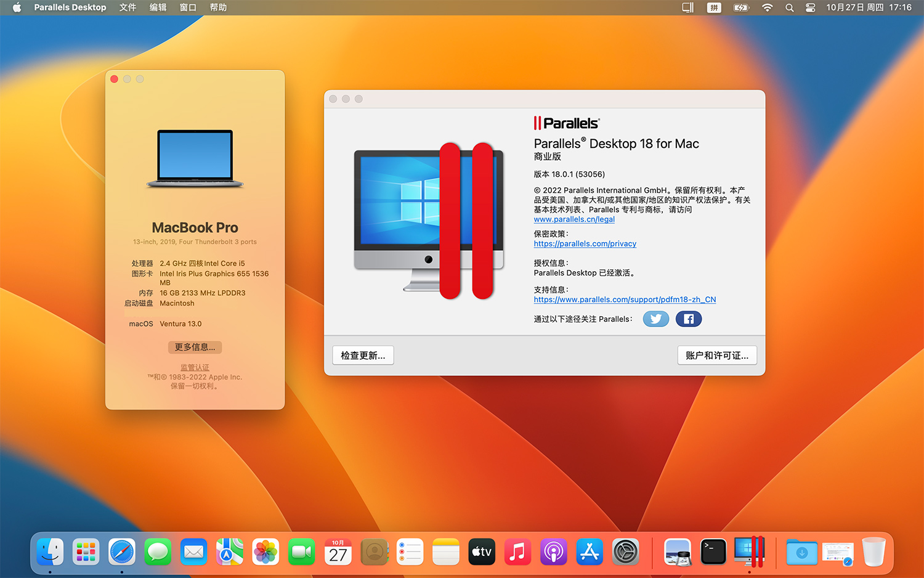Screen dimensions: 924x578
Task: Open App Store from the Dock
Action: click(x=590, y=552)
